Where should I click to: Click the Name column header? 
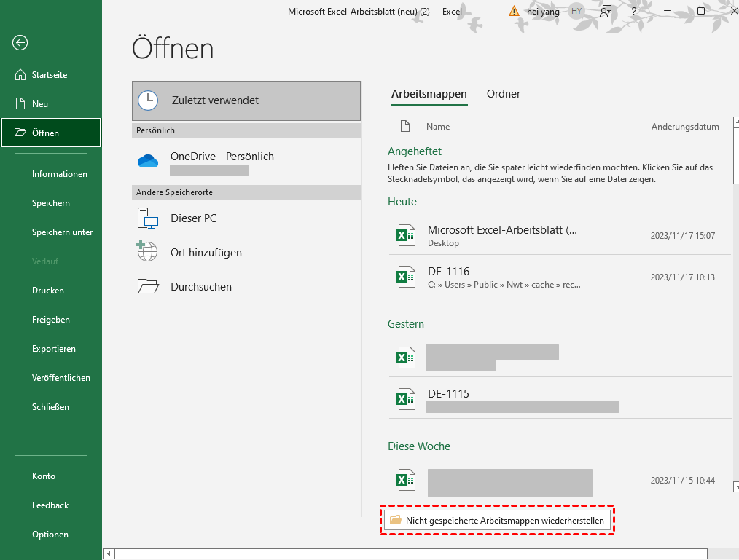pyautogui.click(x=438, y=127)
